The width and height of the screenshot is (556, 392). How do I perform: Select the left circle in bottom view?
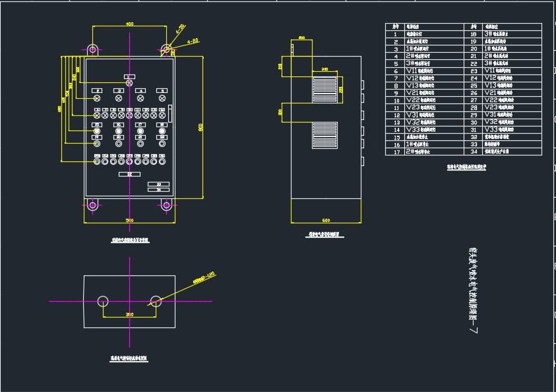(103, 301)
